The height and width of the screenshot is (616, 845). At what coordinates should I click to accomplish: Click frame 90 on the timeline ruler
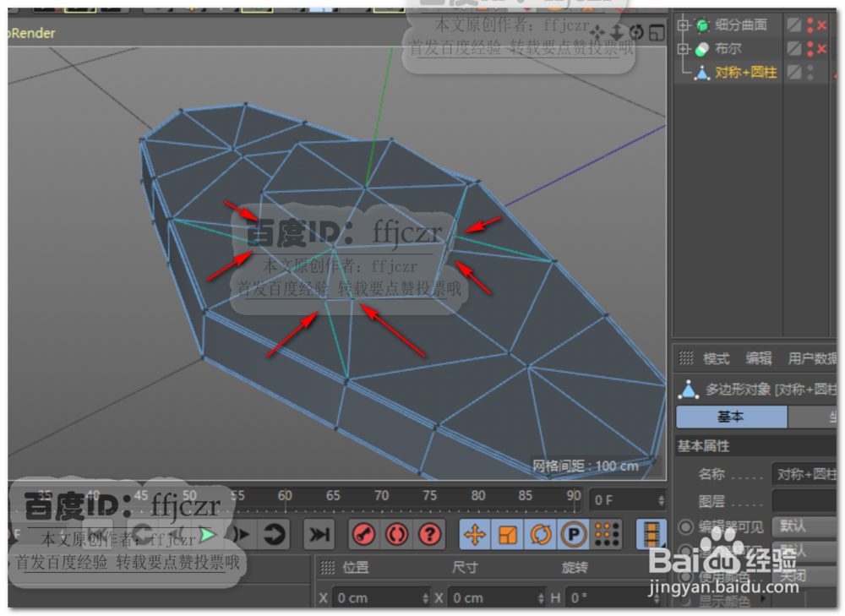click(x=574, y=495)
